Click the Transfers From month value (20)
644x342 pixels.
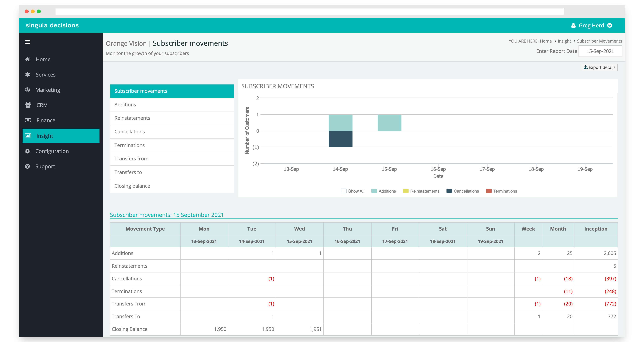(x=568, y=304)
